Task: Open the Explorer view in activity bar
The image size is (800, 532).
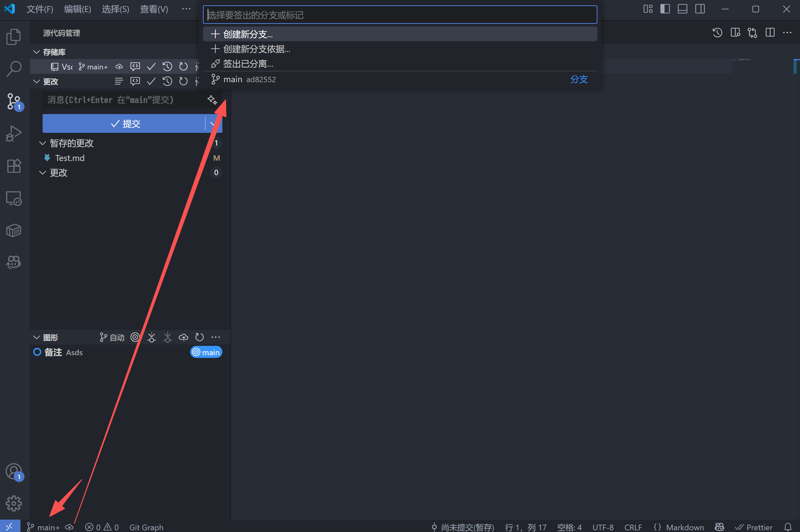Action: pos(13,37)
